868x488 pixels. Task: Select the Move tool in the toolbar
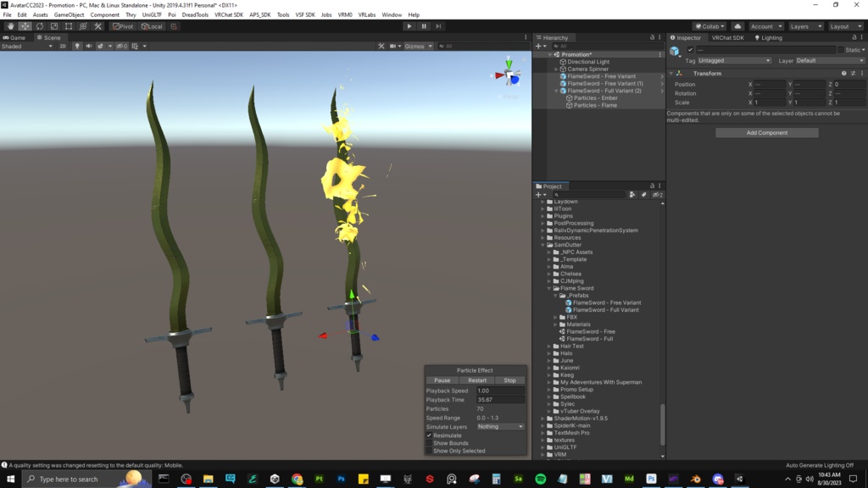tap(25, 26)
